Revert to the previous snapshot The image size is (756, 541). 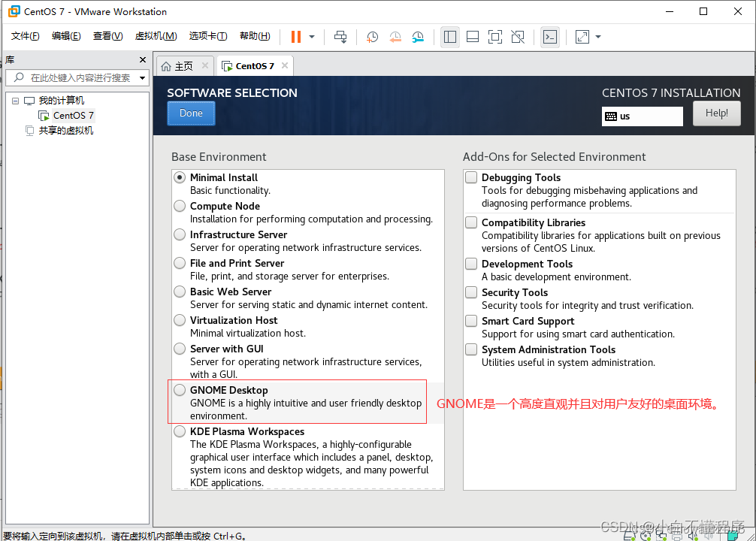(395, 37)
